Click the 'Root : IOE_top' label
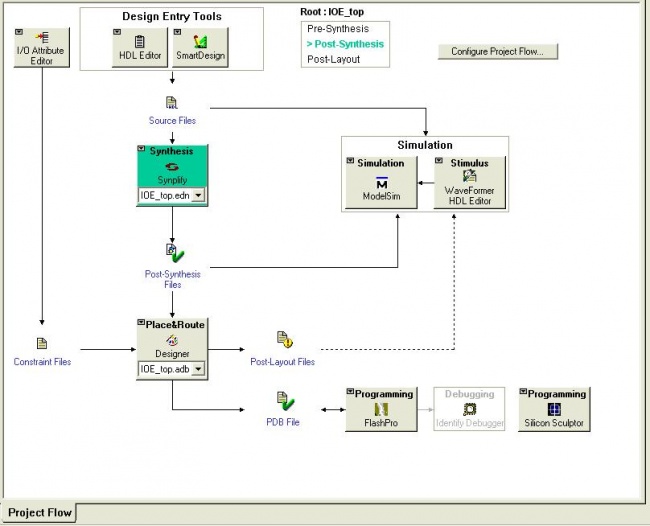 332,12
